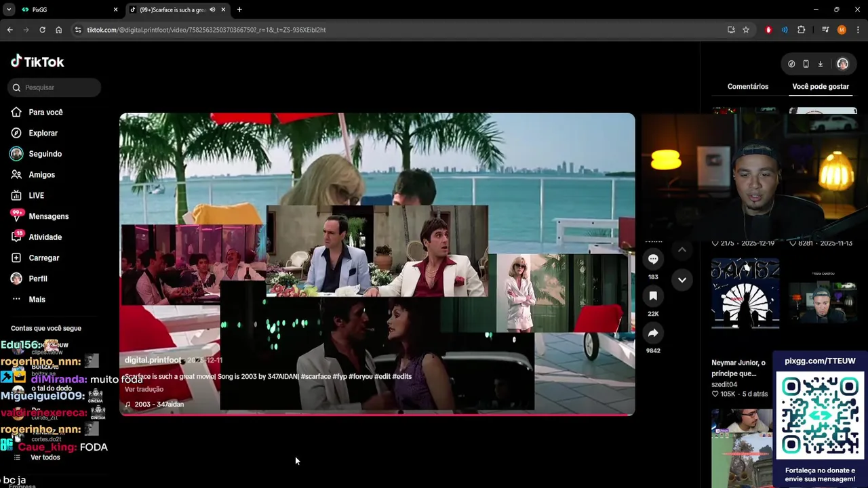Click browser home button
868x488 pixels.
coord(58,30)
